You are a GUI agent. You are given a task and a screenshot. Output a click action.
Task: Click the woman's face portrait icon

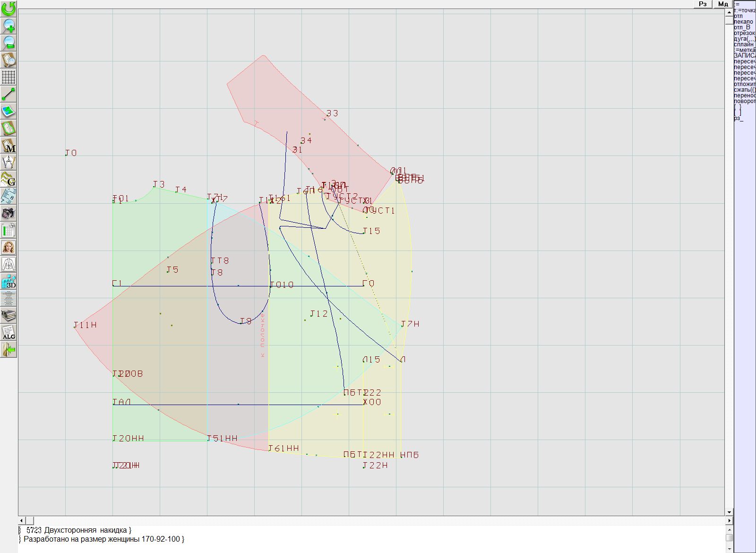[x=9, y=247]
